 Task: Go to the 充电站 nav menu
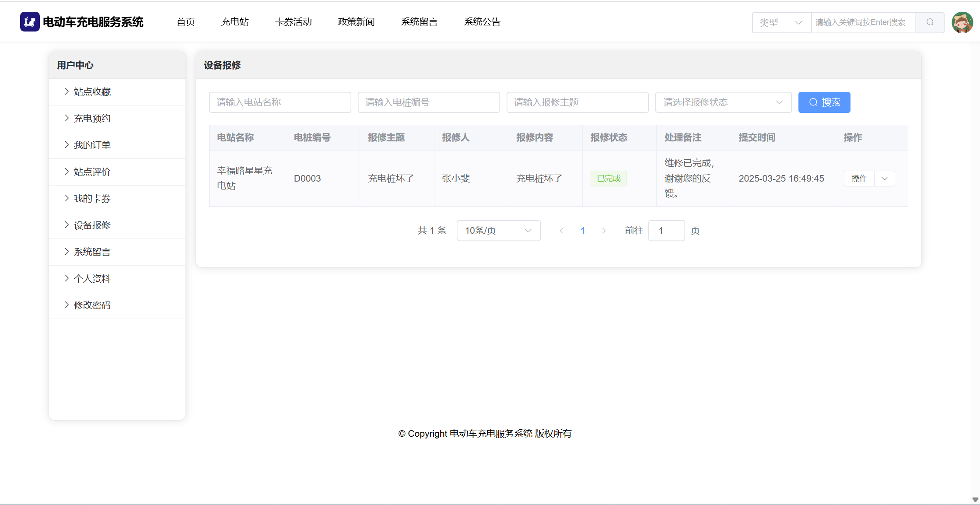point(234,22)
